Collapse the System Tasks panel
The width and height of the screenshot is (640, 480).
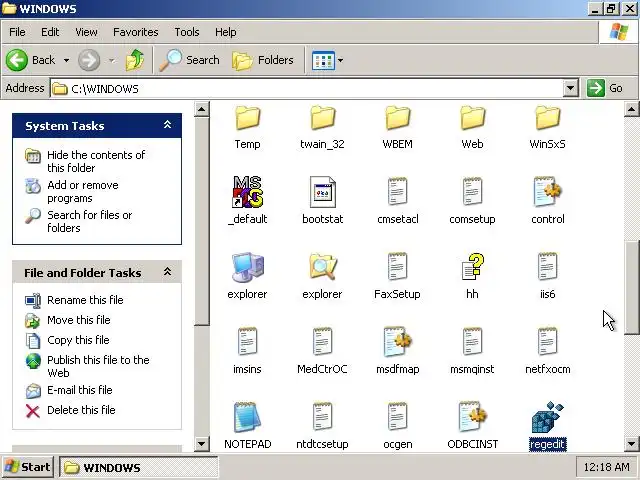[x=167, y=125]
